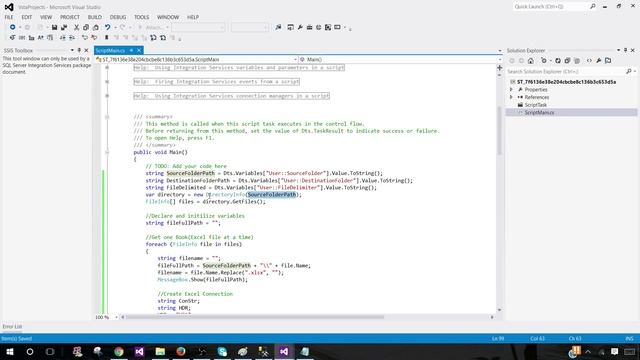Open Skype from the taskbar
The height and width of the screenshot is (360, 640).
click(x=222, y=351)
